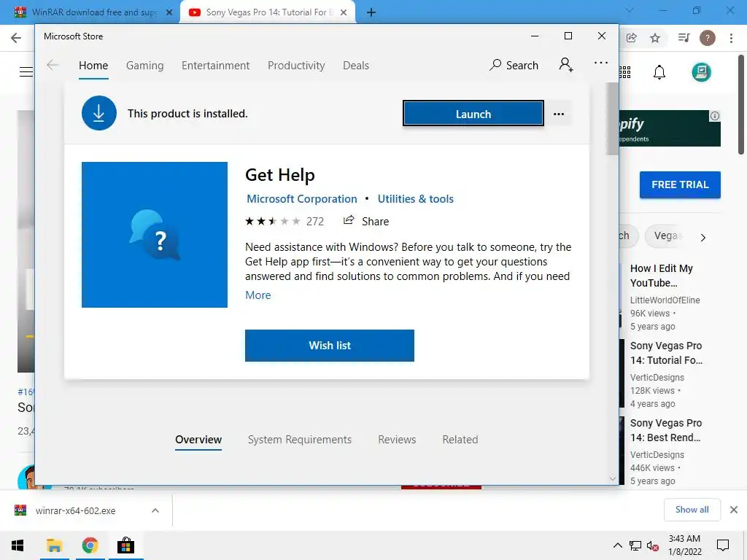Open the Deals tab

(x=356, y=66)
